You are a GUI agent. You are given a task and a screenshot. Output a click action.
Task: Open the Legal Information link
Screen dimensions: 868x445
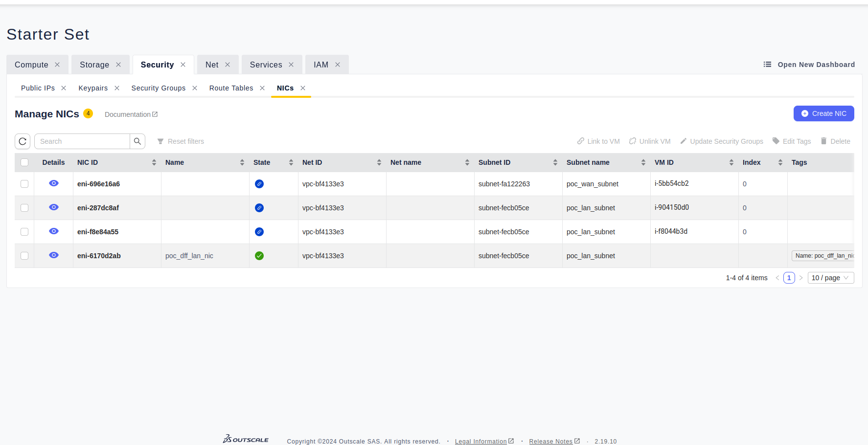click(x=484, y=441)
